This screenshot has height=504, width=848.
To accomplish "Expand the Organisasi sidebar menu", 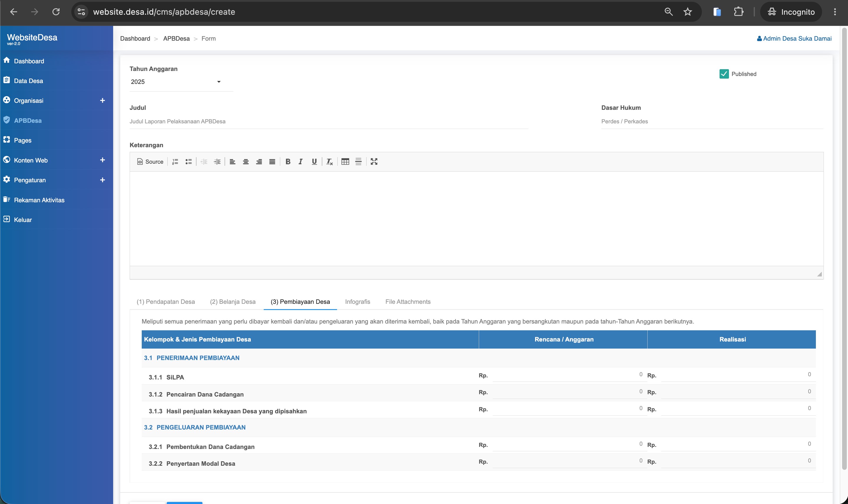I will pyautogui.click(x=102, y=100).
